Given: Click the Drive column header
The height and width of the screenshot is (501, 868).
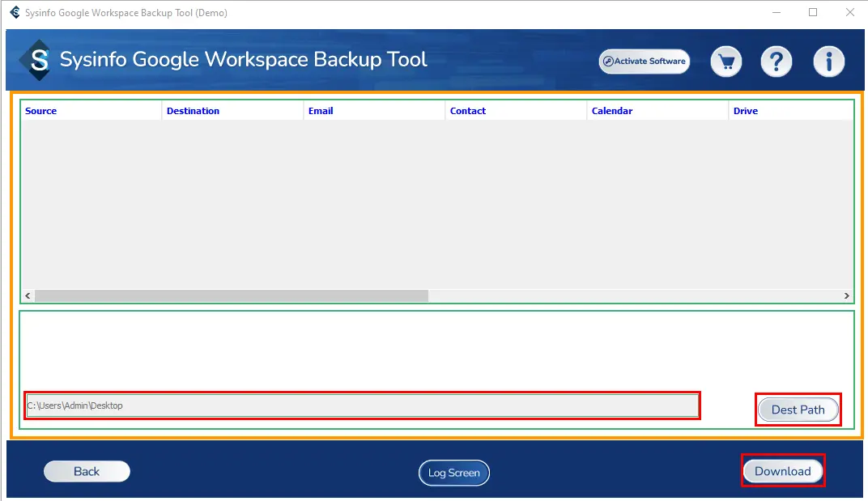Looking at the screenshot, I should (x=791, y=111).
